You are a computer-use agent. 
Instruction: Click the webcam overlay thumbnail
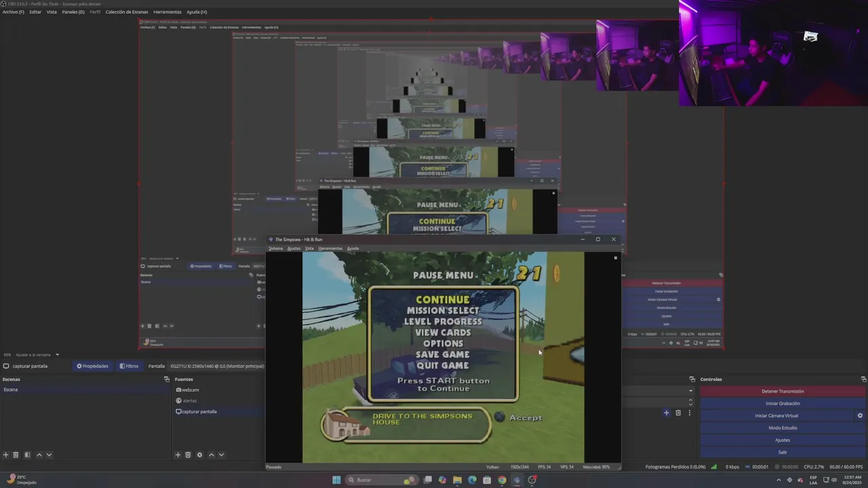[773, 53]
